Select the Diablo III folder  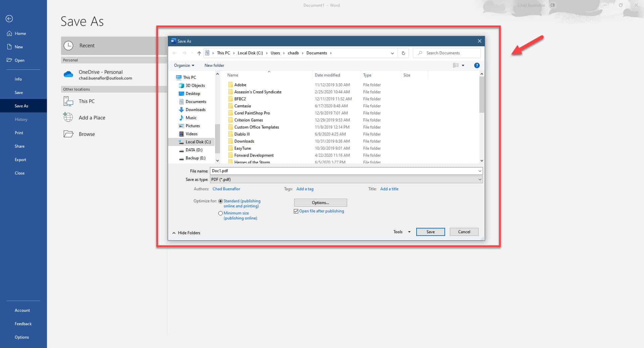click(242, 134)
